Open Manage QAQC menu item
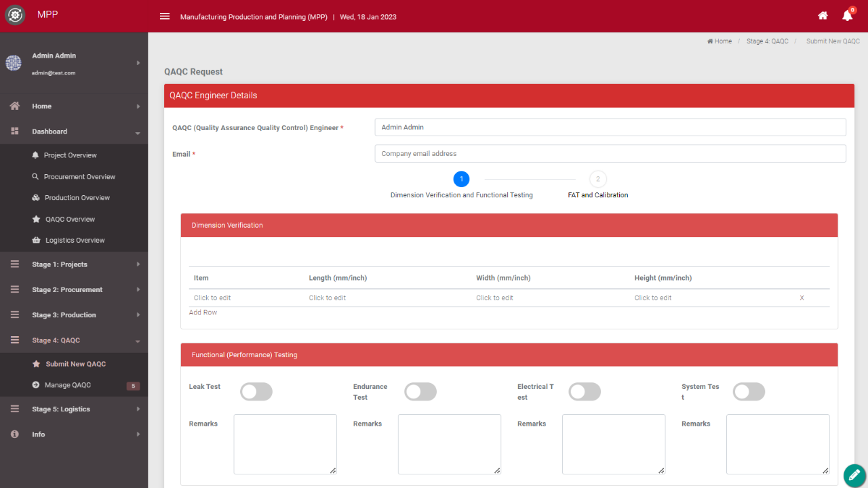 [68, 385]
